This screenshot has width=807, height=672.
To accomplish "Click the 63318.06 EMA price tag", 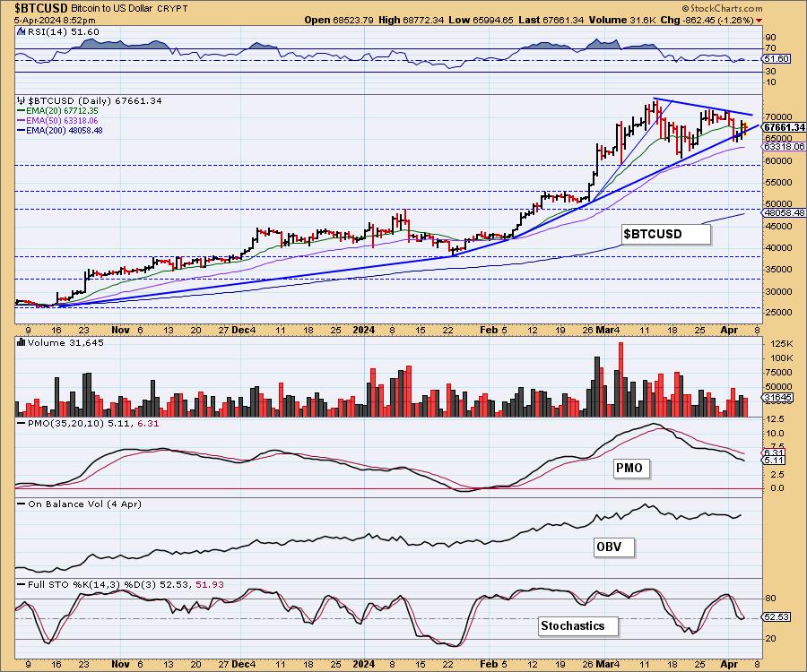I will (x=784, y=147).
